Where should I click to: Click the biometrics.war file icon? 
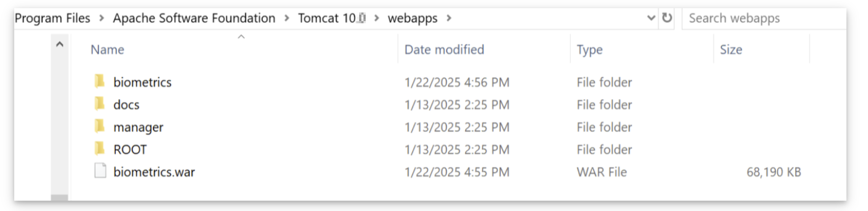(100, 171)
